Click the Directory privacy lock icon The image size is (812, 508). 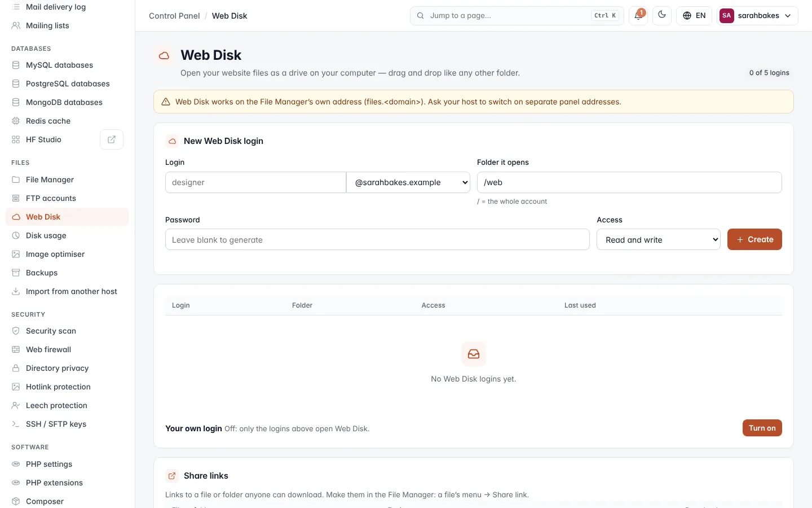pyautogui.click(x=16, y=368)
